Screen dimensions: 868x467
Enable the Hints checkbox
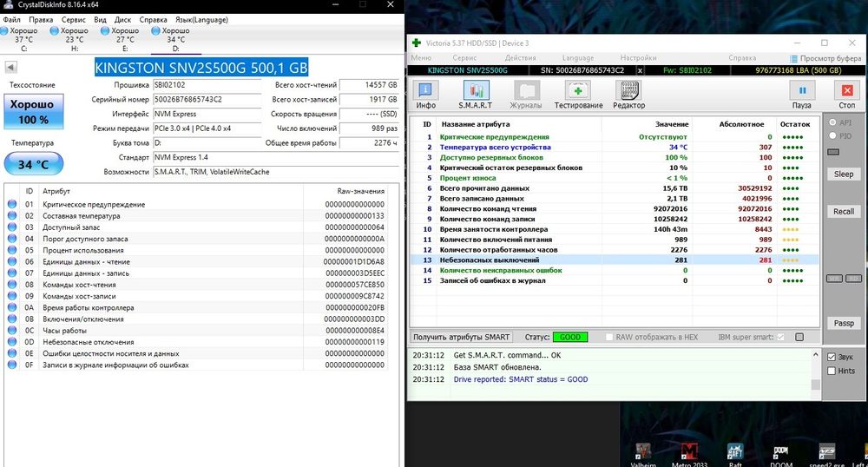[x=832, y=371]
